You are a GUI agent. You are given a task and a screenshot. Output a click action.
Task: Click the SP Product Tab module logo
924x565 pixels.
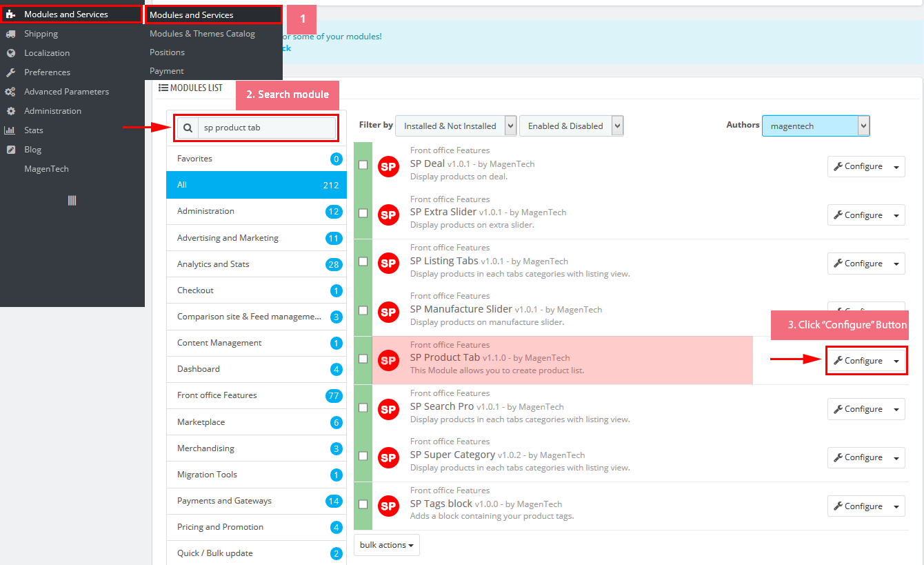click(389, 360)
